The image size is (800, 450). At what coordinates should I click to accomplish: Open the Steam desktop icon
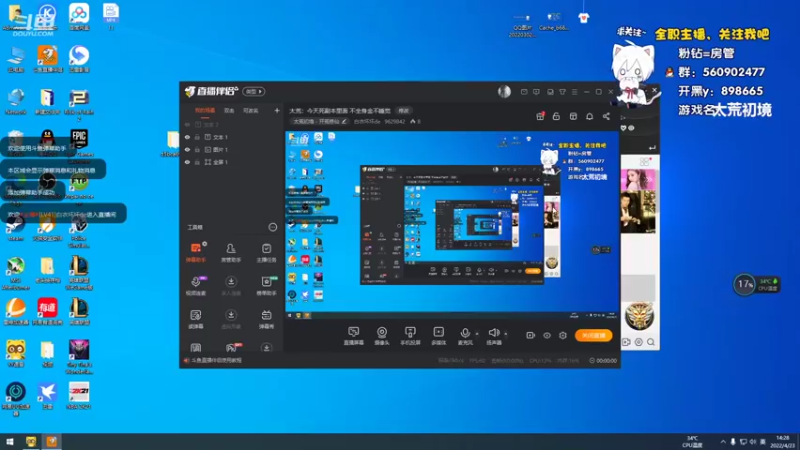click(16, 230)
